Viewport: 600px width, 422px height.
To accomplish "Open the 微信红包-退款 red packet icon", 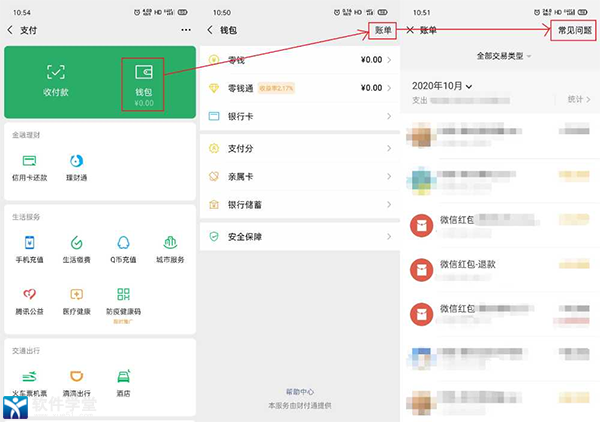I will coord(421,270).
